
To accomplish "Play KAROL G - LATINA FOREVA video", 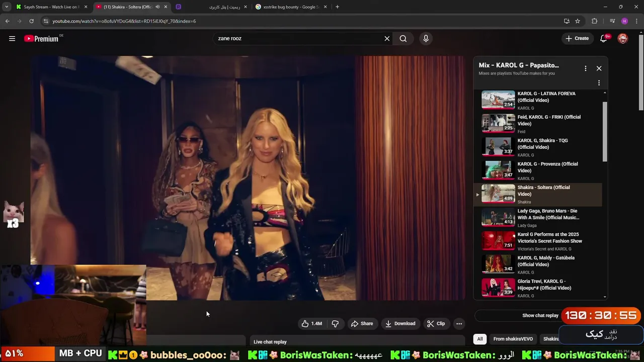I will [538, 100].
